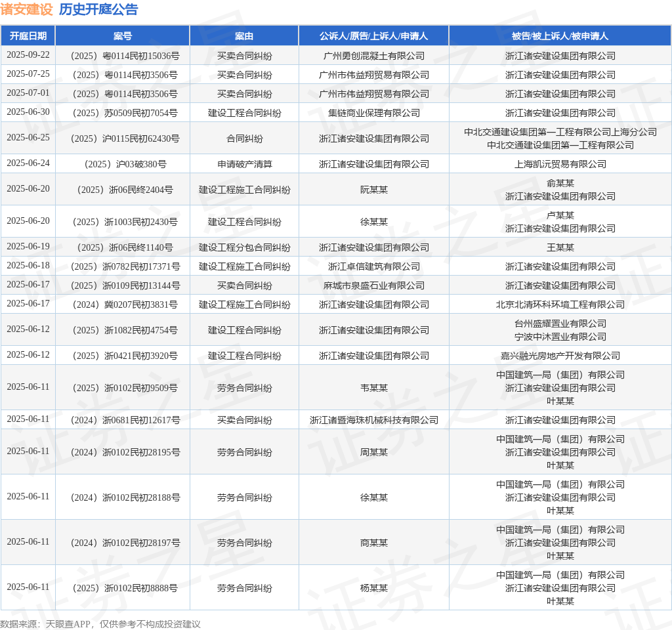Click the 诸安建设 title text
The width and height of the screenshot is (672, 630).
26,9
